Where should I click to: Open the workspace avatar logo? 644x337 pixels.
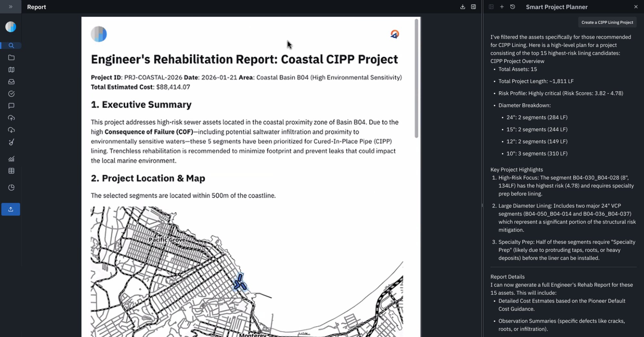[11, 27]
